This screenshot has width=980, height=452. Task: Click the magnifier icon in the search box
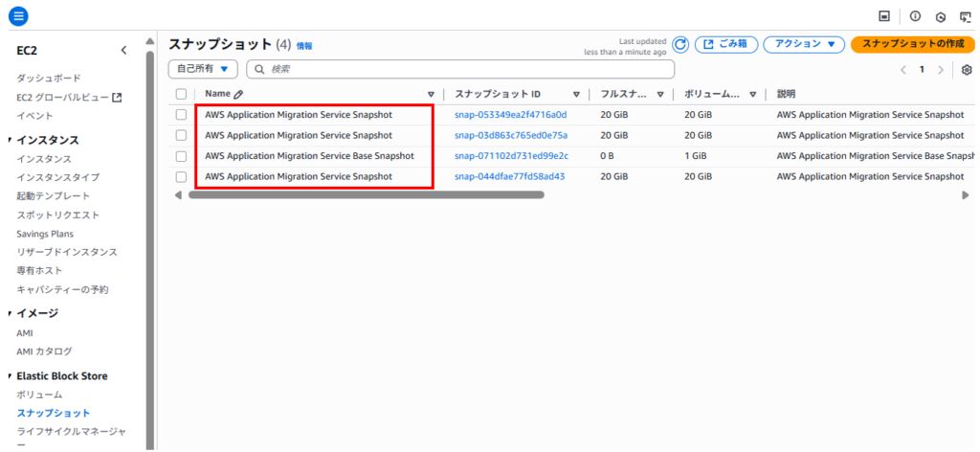pos(259,69)
